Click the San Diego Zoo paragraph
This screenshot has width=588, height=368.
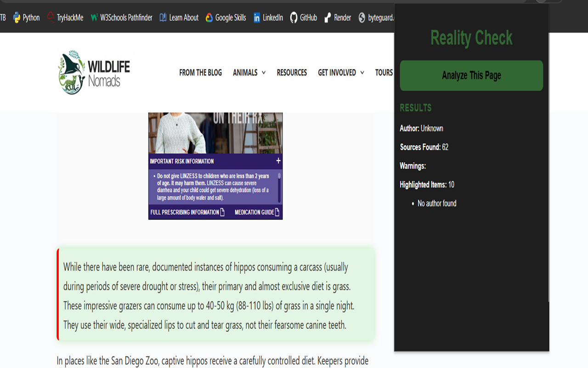[213, 361]
